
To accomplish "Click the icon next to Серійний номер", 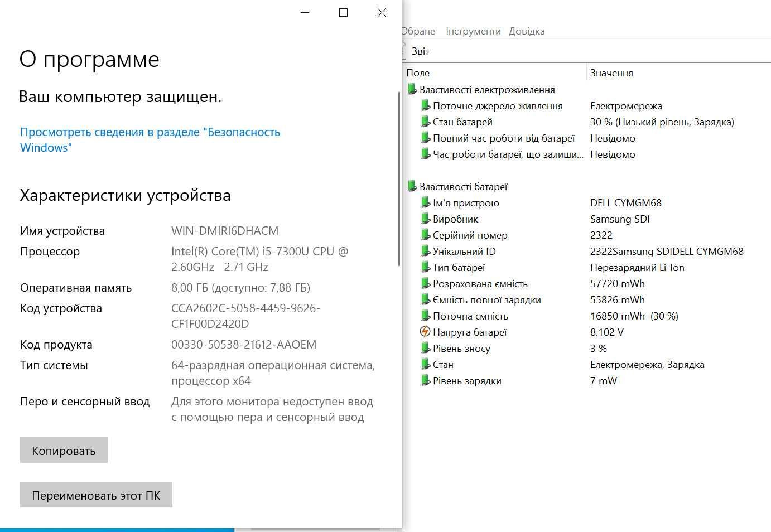I will coord(426,235).
